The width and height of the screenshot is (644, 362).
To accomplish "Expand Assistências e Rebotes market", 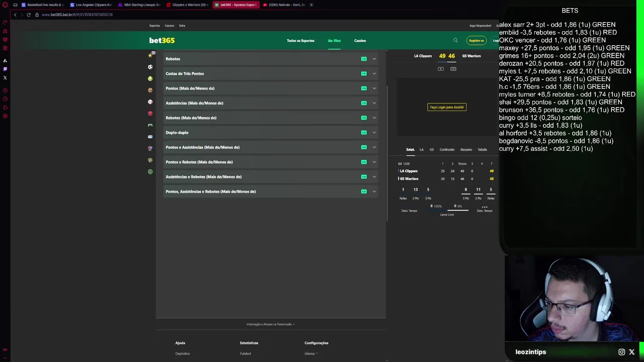I will (x=271, y=176).
